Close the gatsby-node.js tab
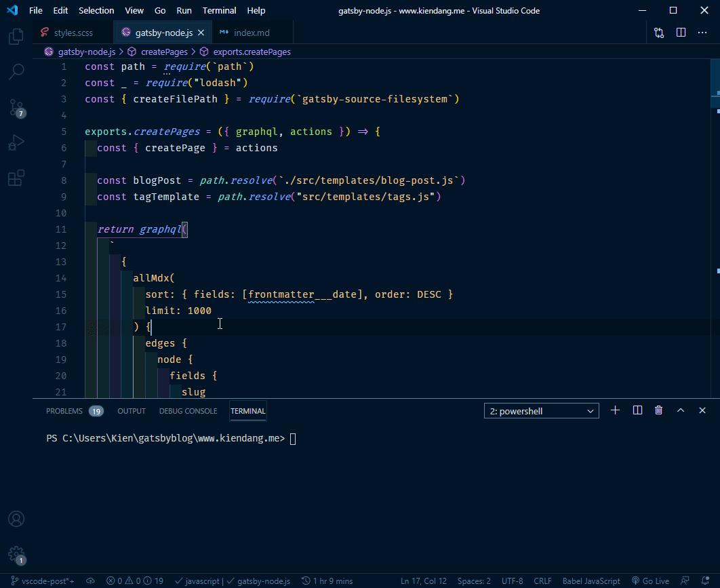720x588 pixels. [x=201, y=33]
